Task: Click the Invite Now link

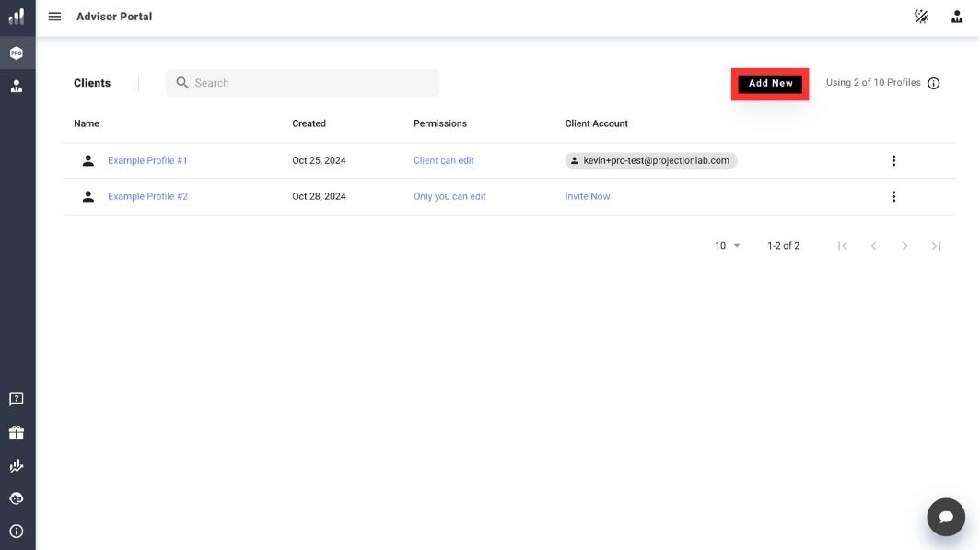Action: (x=588, y=196)
